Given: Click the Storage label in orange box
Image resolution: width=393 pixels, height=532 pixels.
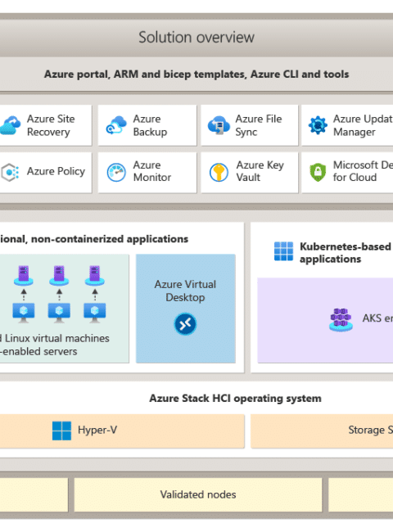Looking at the screenshot, I should pos(370,431).
